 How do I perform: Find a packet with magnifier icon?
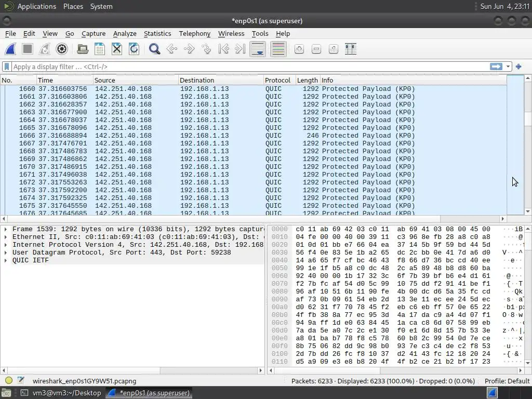point(154,49)
